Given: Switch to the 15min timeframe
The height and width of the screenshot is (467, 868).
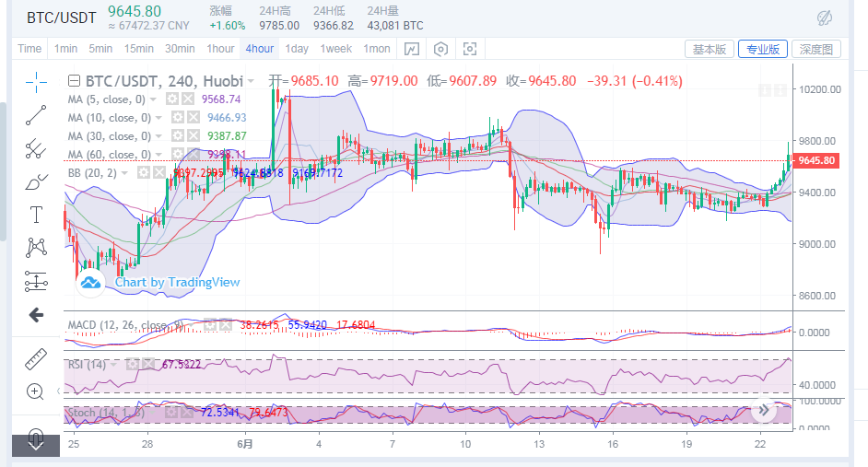Looking at the screenshot, I should pos(138,49).
